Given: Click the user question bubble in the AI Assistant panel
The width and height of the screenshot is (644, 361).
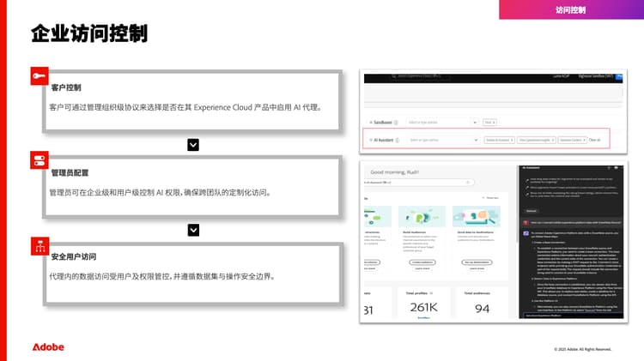Looking at the screenshot, I should click(573, 223).
